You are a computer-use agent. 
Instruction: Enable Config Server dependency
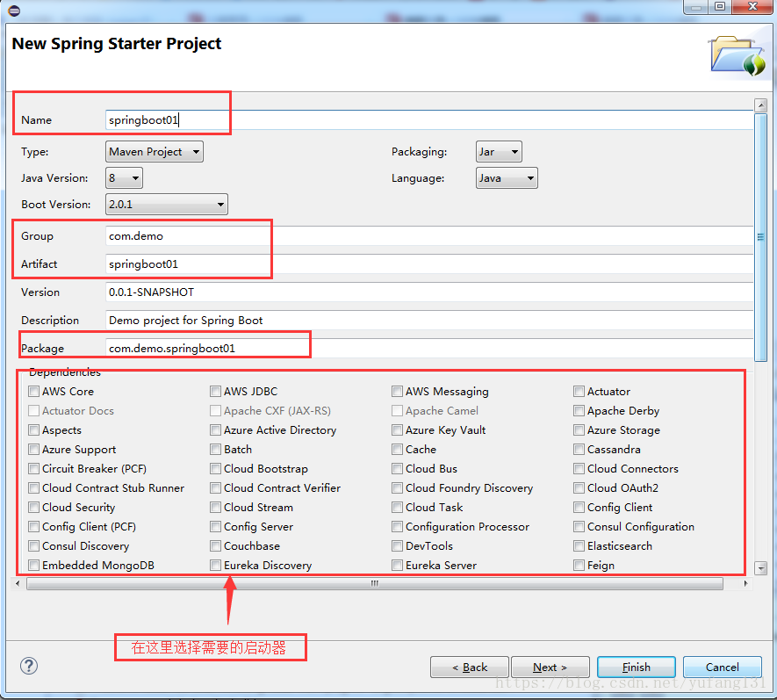tap(216, 526)
